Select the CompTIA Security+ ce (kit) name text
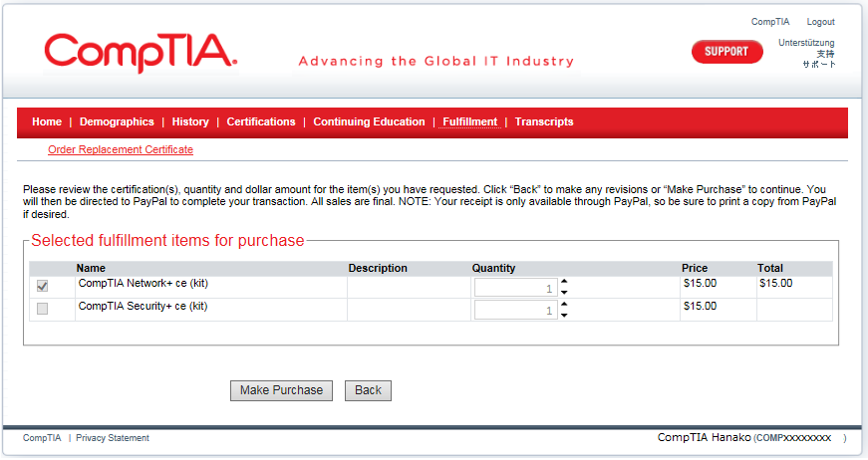 (143, 306)
